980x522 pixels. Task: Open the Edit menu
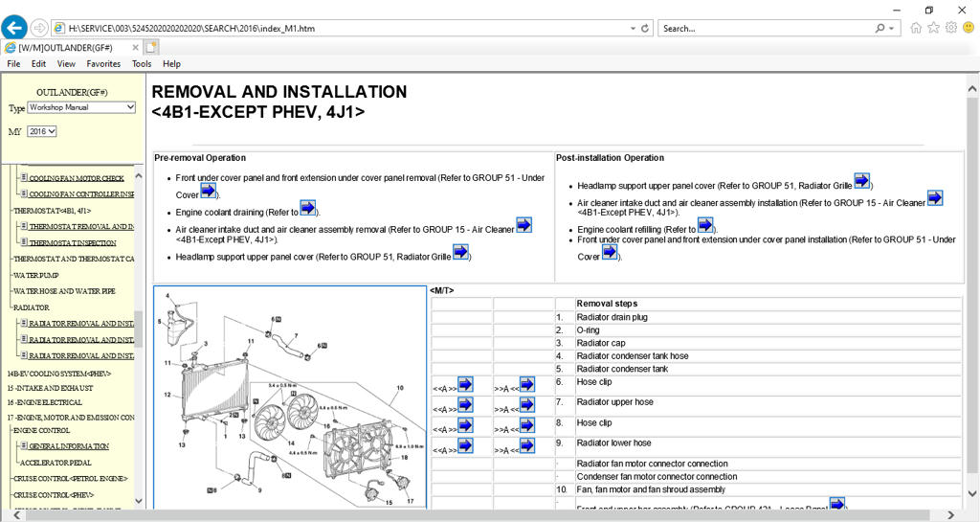coord(38,64)
